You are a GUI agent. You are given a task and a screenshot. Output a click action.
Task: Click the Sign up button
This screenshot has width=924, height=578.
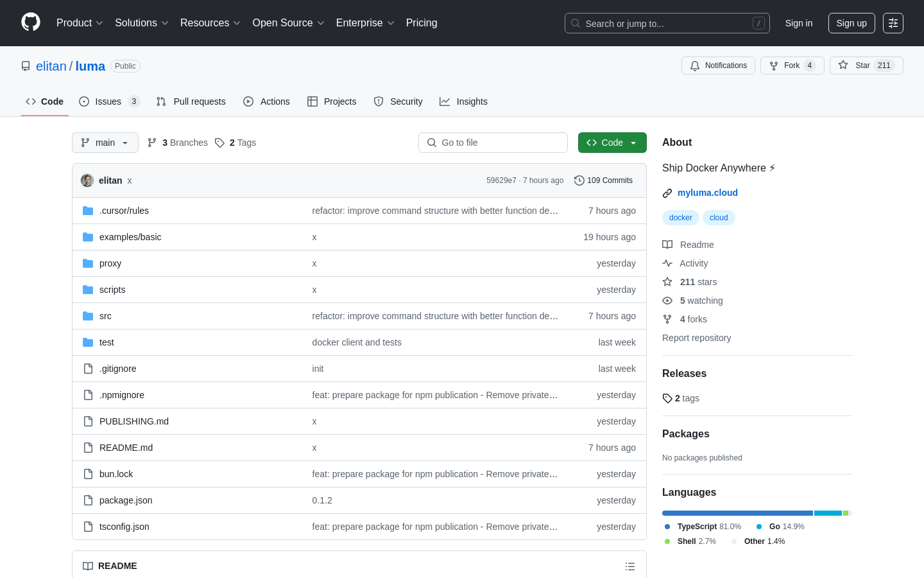851,23
